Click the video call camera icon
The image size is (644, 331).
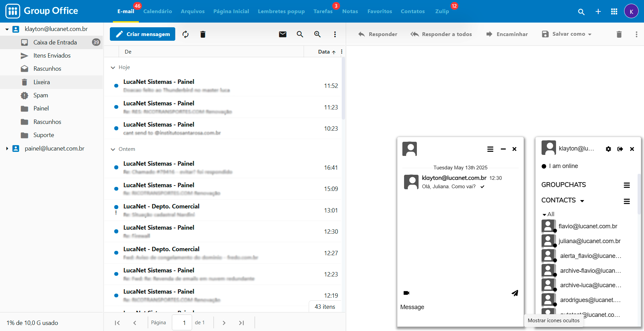(x=406, y=293)
